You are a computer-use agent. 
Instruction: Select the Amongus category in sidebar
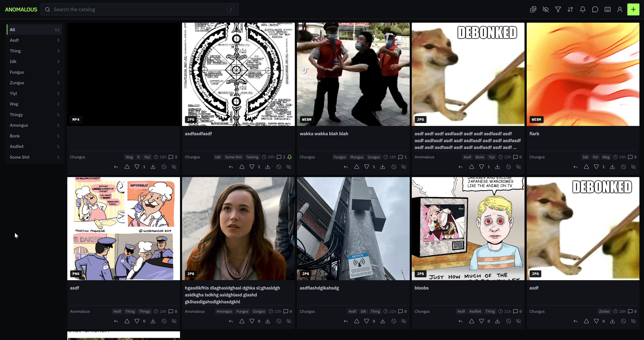point(34,125)
